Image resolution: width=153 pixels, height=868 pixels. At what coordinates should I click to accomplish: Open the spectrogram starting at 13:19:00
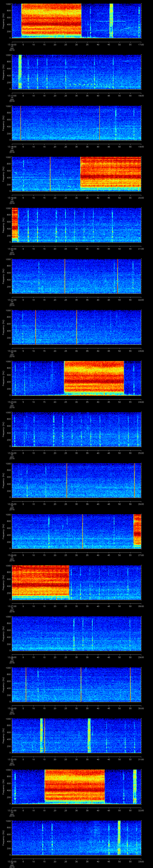(x=76, y=174)
